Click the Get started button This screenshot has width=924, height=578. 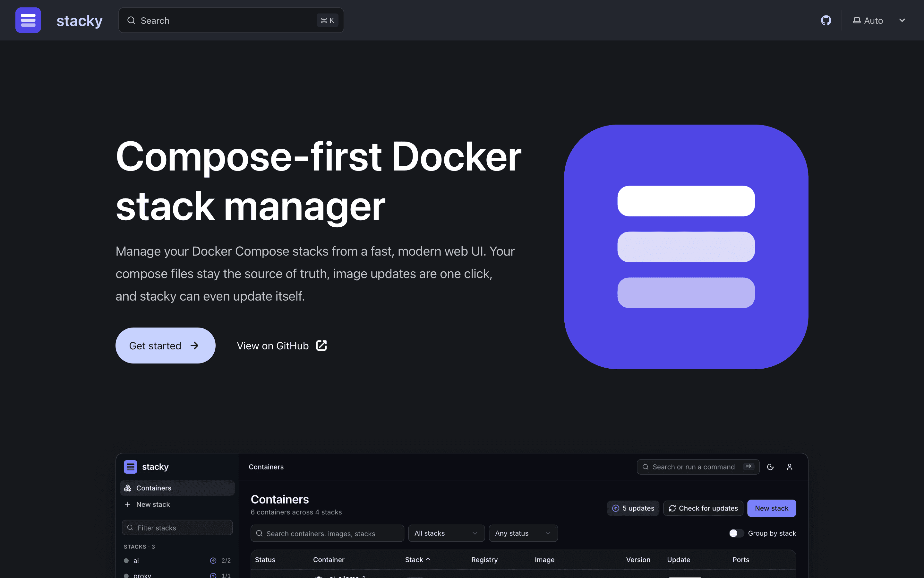point(165,346)
